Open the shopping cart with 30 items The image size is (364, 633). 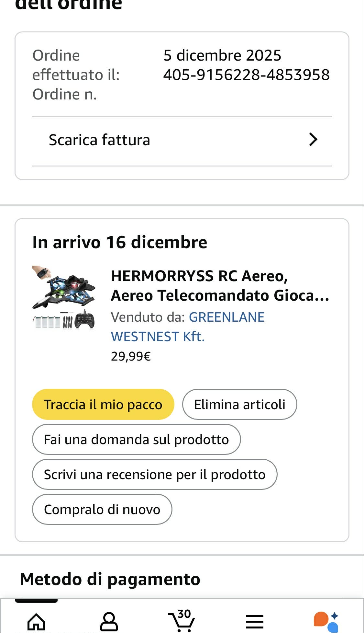(x=182, y=621)
